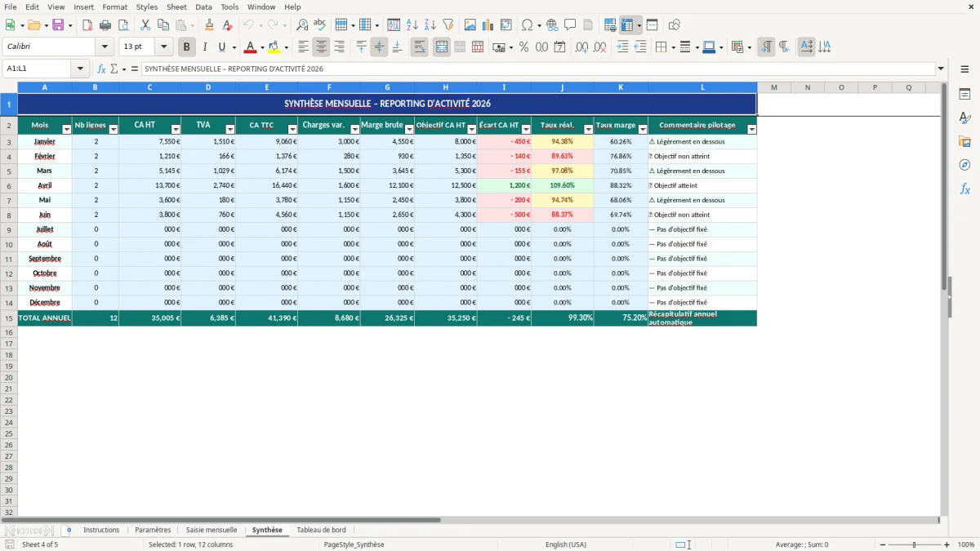Open the sidebar Navigator deck
This screenshot has height=551, width=980.
point(964,166)
